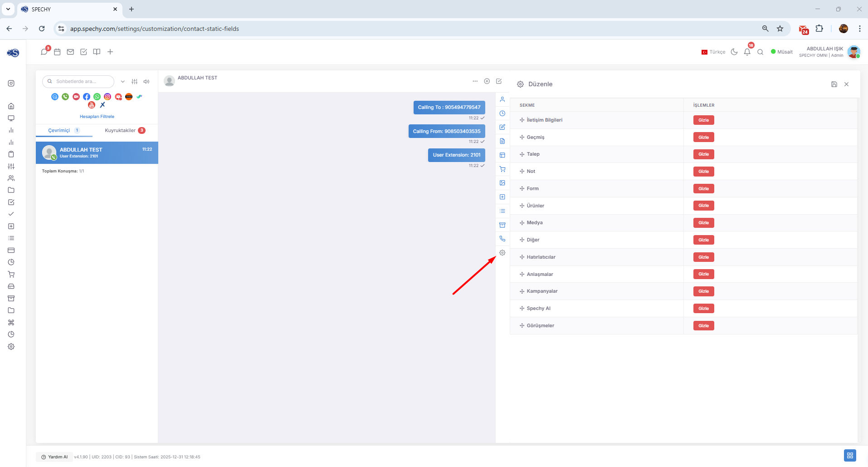The height and width of the screenshot is (467, 868).
Task: Hide the Medya tab with Gizle
Action: pos(703,223)
